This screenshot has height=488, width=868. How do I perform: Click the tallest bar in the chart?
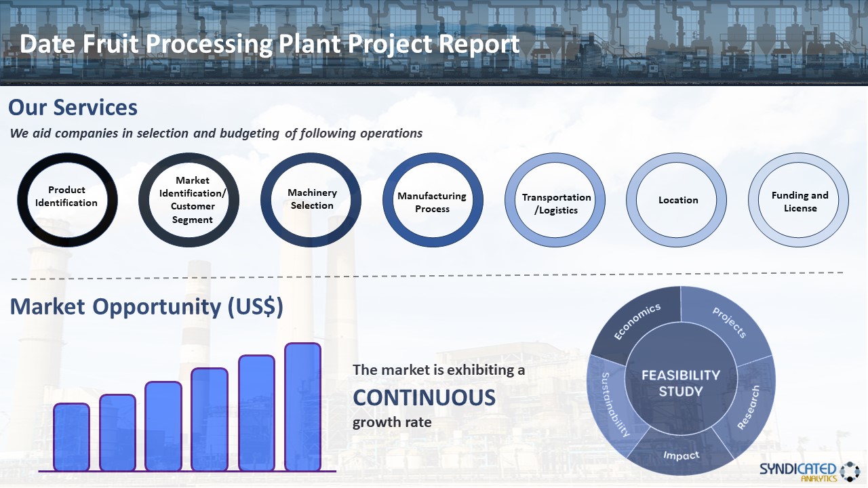(302, 407)
